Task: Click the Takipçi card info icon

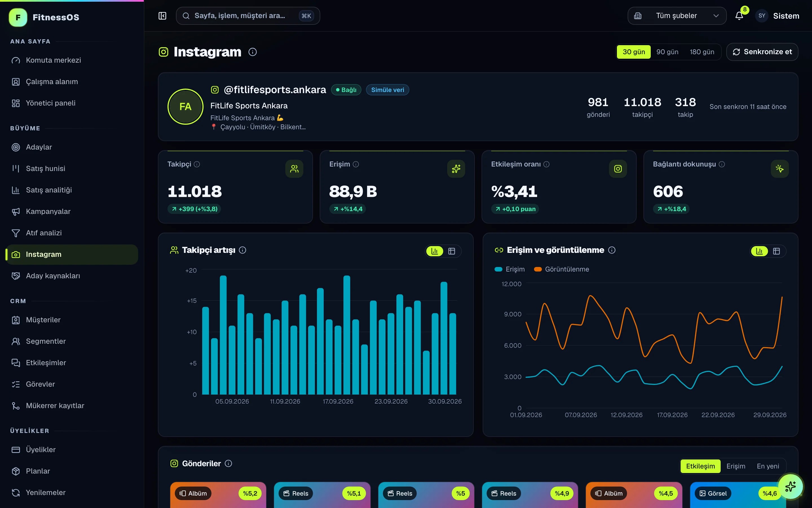Action: (x=197, y=164)
